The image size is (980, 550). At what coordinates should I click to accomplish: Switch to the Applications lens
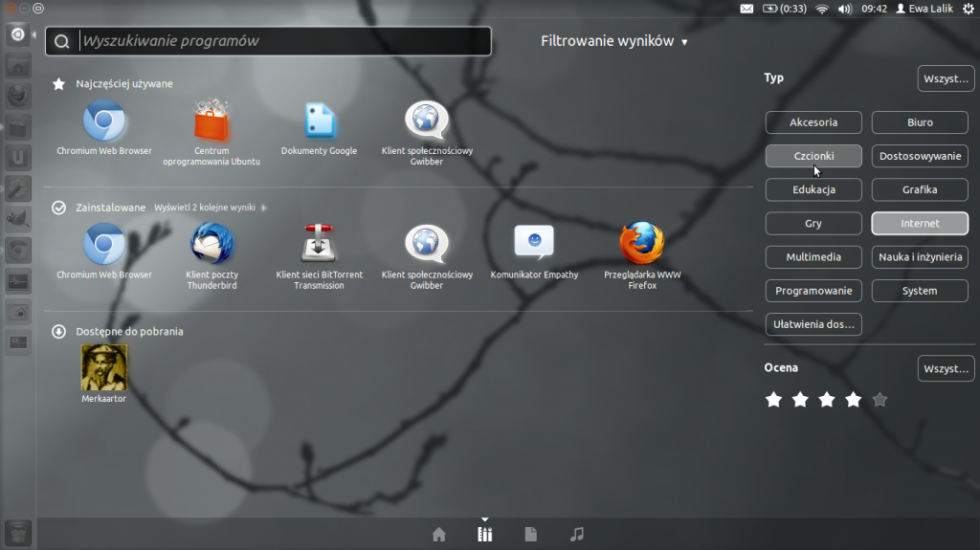tap(484, 535)
